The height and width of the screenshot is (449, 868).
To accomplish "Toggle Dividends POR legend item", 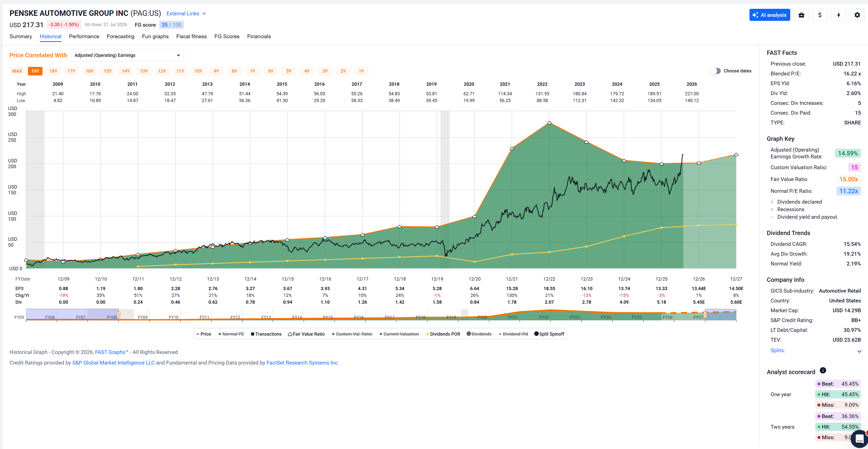I will (x=443, y=334).
